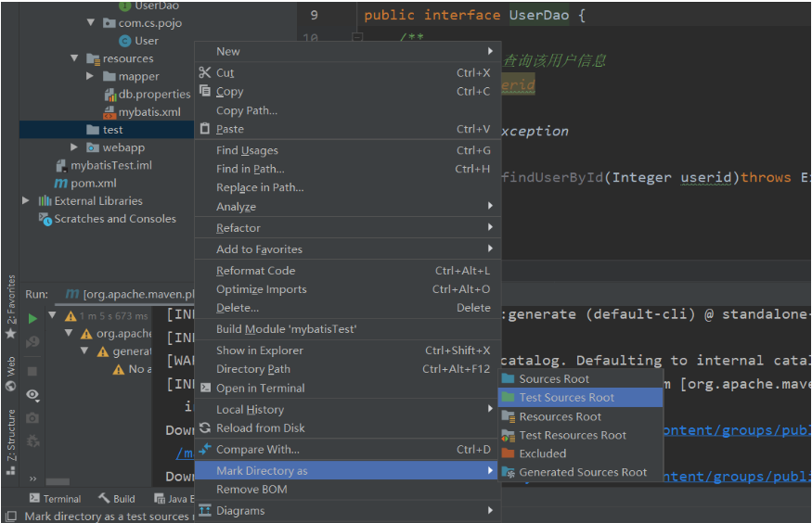Image resolution: width=812 pixels, height=523 pixels.
Task: Click the Cut scissors icon
Action: click(x=204, y=72)
